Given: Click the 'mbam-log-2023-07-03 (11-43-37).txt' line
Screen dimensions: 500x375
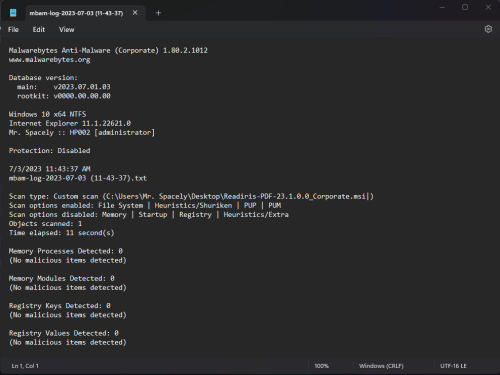Looking at the screenshot, I should coord(78,178).
